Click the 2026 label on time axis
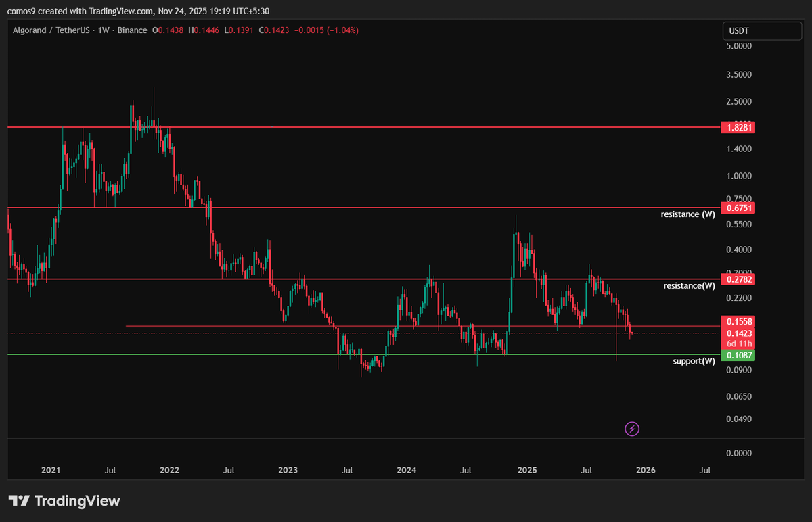 tap(645, 469)
